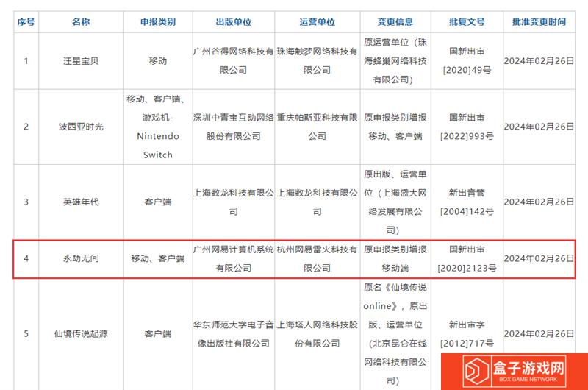This screenshot has height=390, width=588.
Task: Click approval number 新出音管[2004]142号
Action: pos(467,202)
